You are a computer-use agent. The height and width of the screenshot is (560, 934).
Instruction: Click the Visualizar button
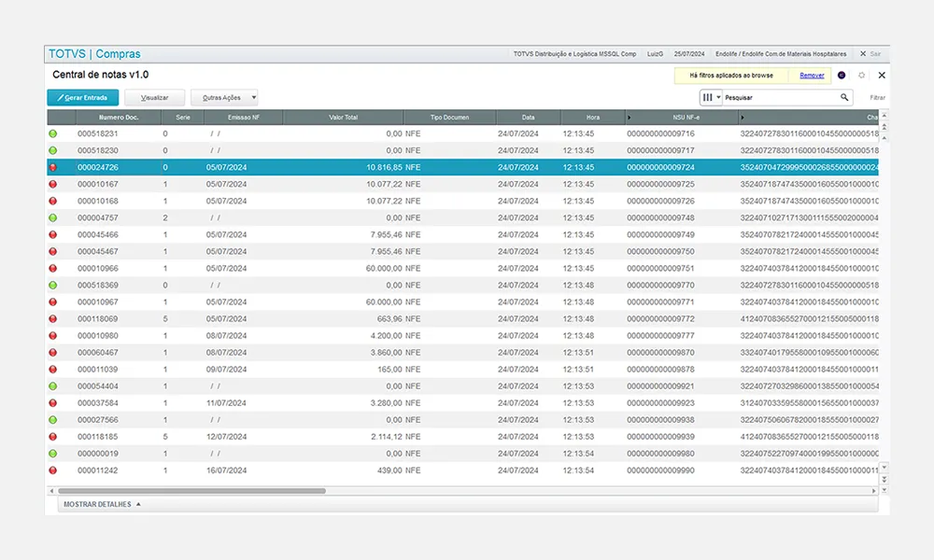(x=154, y=97)
